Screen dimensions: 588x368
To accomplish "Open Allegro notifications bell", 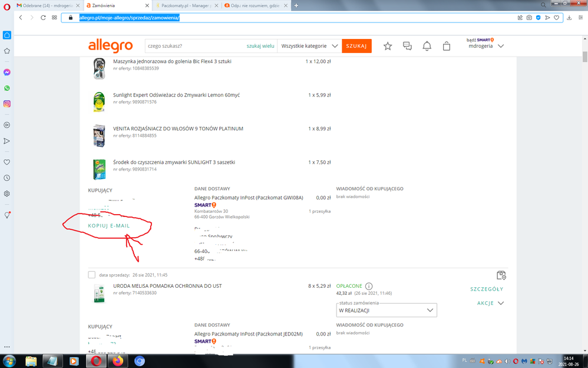I will tap(427, 46).
